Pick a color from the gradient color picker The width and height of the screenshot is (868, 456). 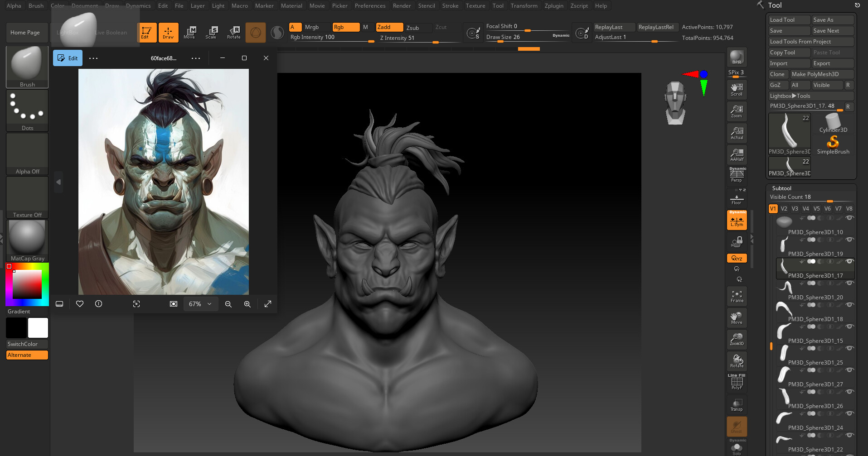(x=27, y=284)
